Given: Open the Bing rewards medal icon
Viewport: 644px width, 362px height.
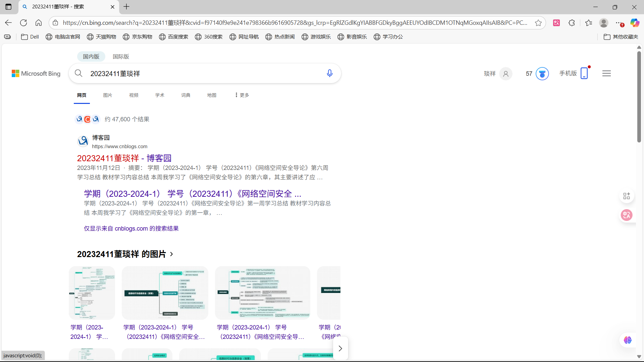Looking at the screenshot, I should coord(542,74).
